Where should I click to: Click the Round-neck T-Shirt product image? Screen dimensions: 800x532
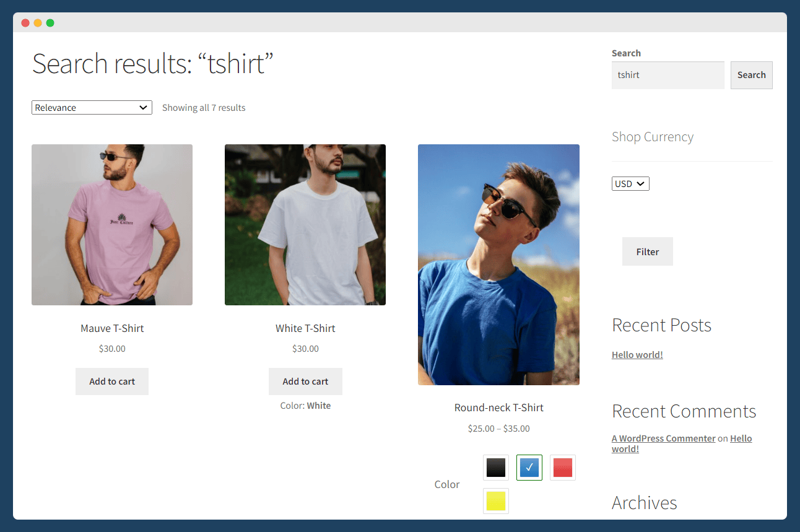pos(498,264)
